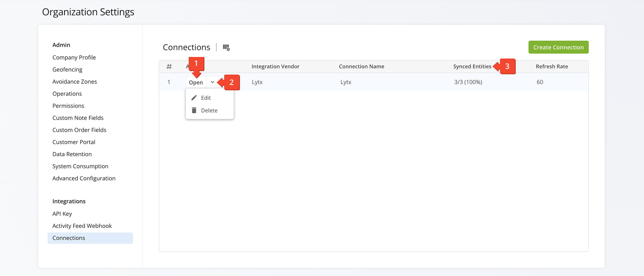The height and width of the screenshot is (276, 644).
Task: Choose Delete from the action menu
Action: pyautogui.click(x=209, y=110)
